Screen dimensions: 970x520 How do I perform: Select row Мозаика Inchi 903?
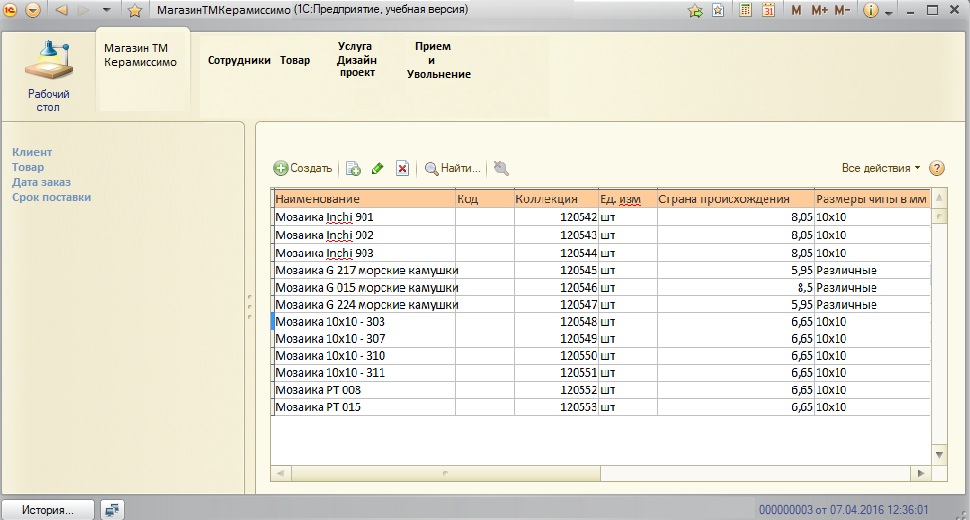click(601, 253)
